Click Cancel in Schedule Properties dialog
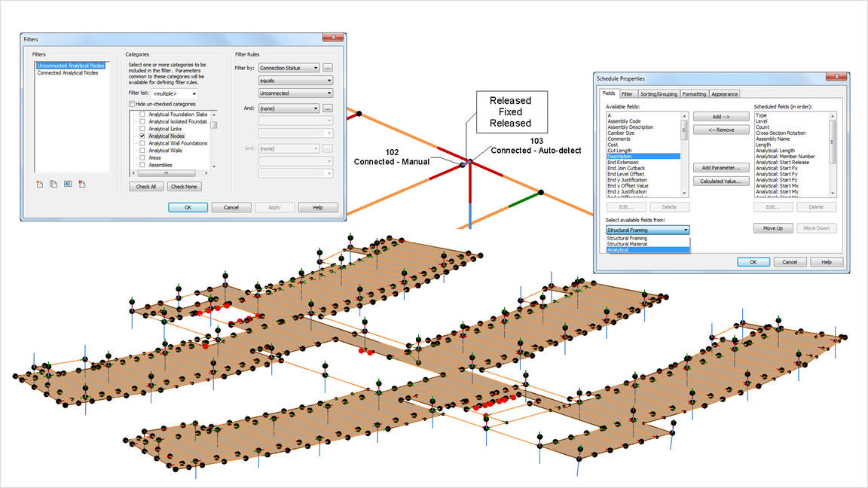 790,262
